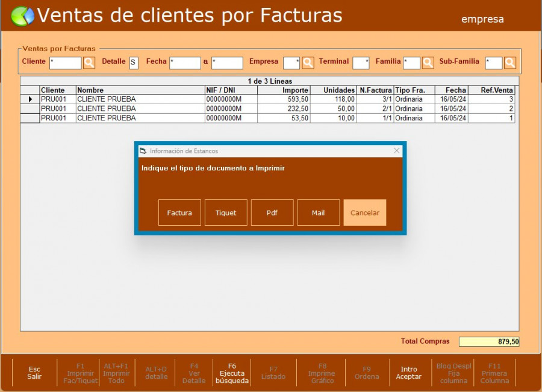Choose the Mail option in dialog
542x392 pixels.
(x=318, y=213)
